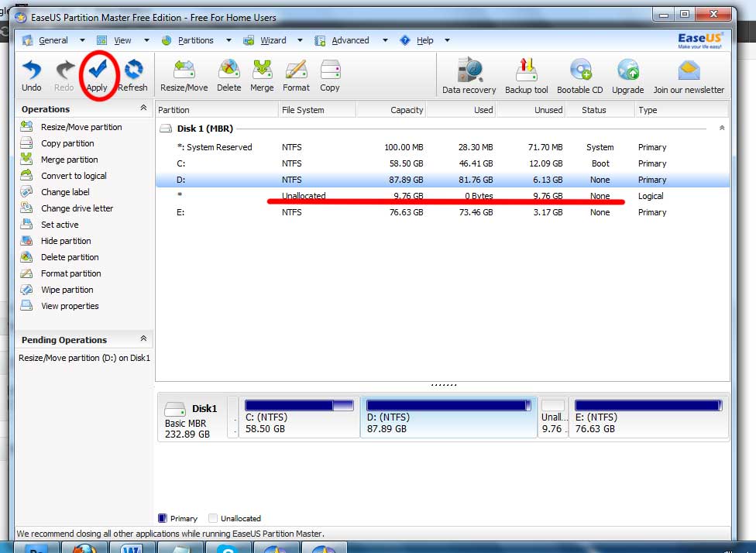Select Unallocated block in disk map
The image size is (756, 553).
click(x=553, y=417)
